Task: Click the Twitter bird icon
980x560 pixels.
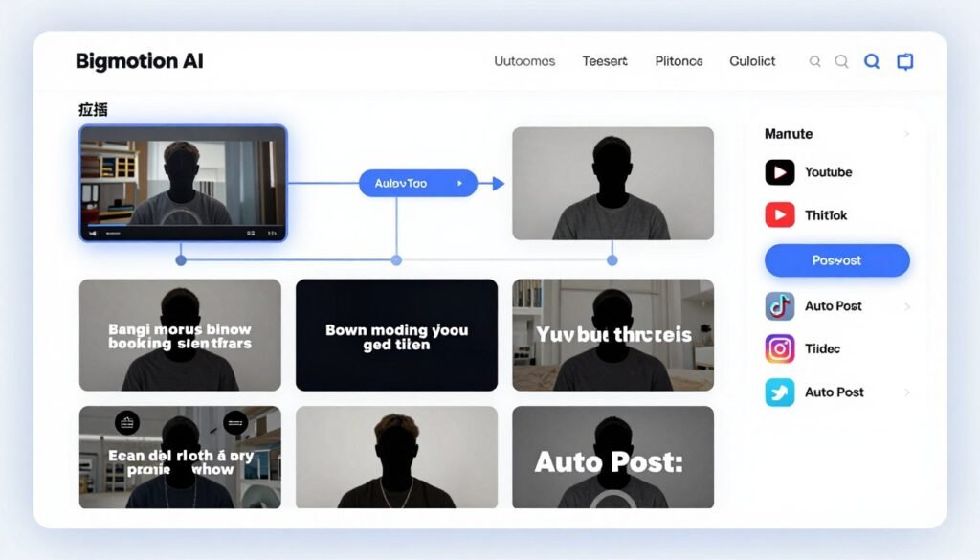Action: pos(779,392)
